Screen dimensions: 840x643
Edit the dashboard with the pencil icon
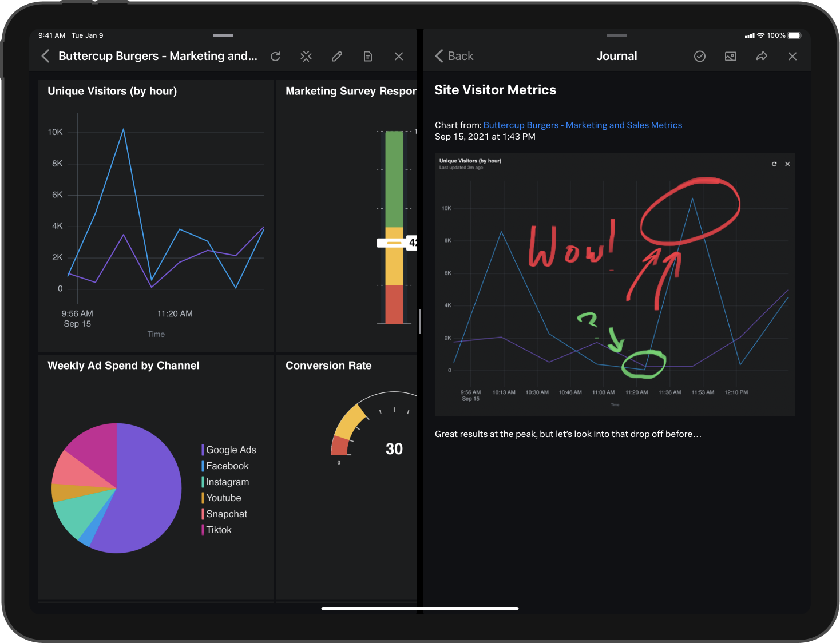point(337,56)
